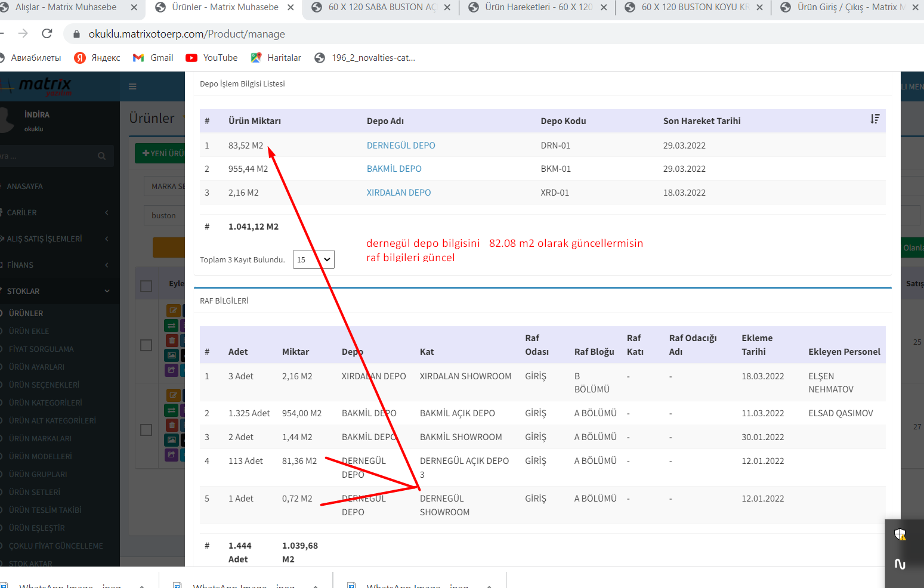Click red delete icon on first product row

point(172,341)
